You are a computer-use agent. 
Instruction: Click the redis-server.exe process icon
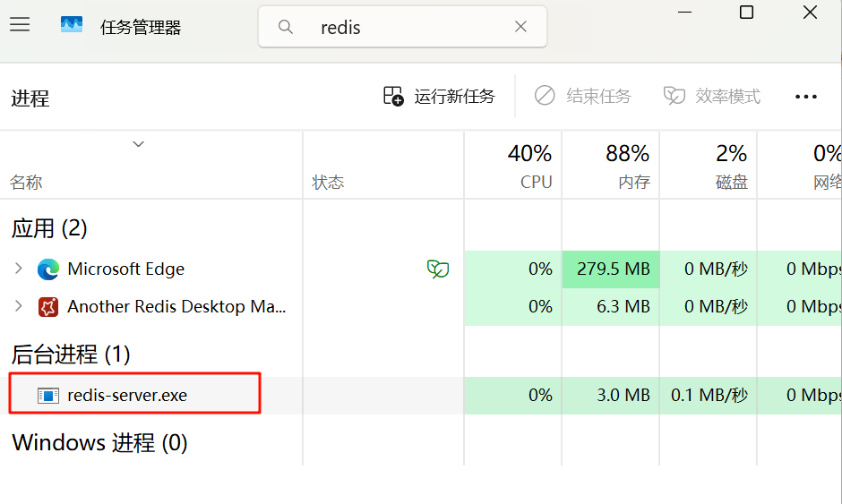click(x=47, y=396)
